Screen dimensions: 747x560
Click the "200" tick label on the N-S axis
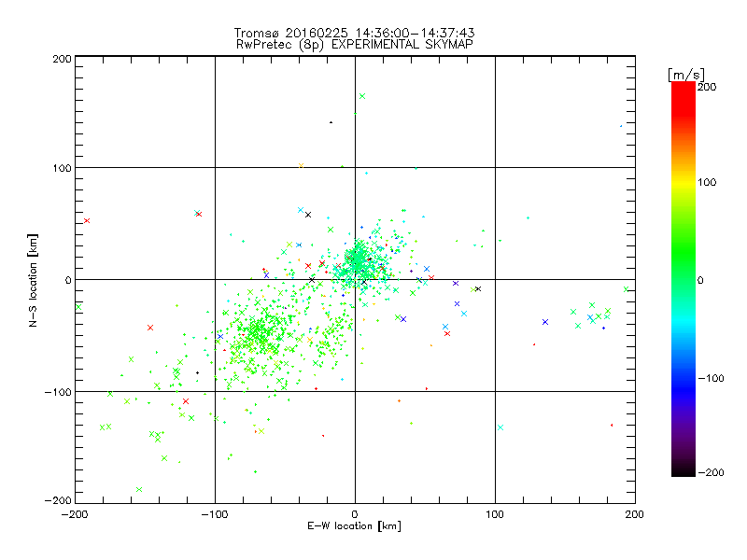point(62,59)
